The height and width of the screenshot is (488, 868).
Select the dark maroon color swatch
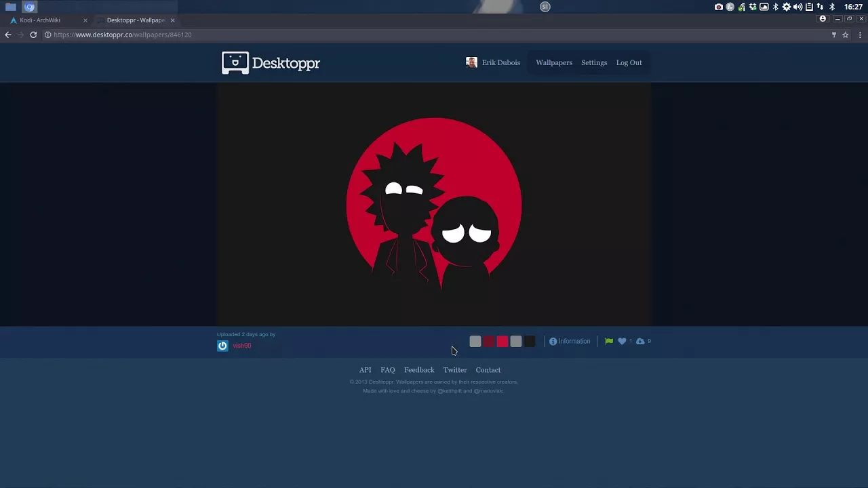click(489, 342)
